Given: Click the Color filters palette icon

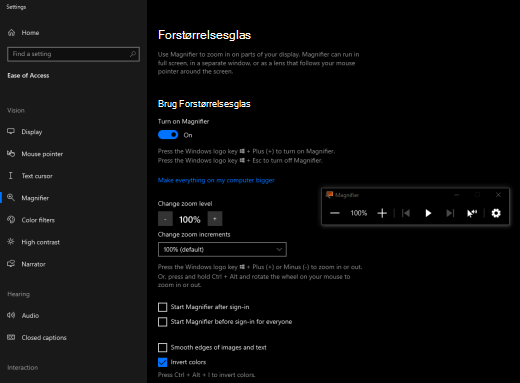Looking at the screenshot, I should pyautogui.click(x=11, y=220).
